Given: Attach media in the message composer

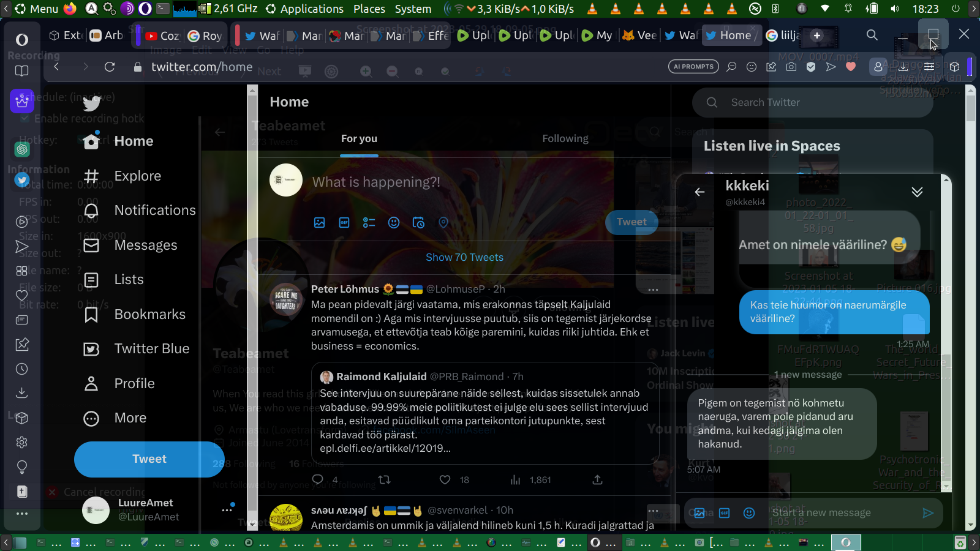Looking at the screenshot, I should pos(699,513).
